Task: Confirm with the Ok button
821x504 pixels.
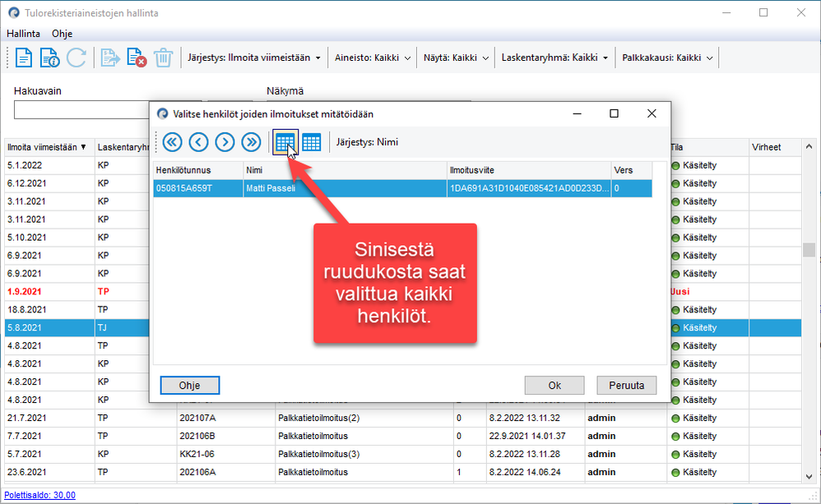Action: pyautogui.click(x=554, y=386)
